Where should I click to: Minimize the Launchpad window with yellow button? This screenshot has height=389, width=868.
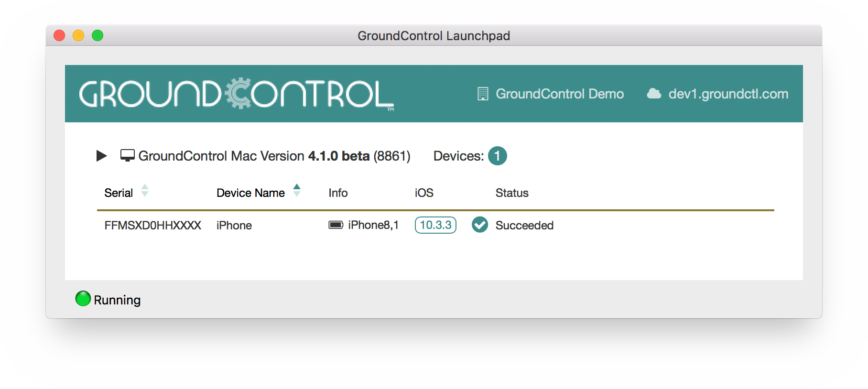pos(78,35)
